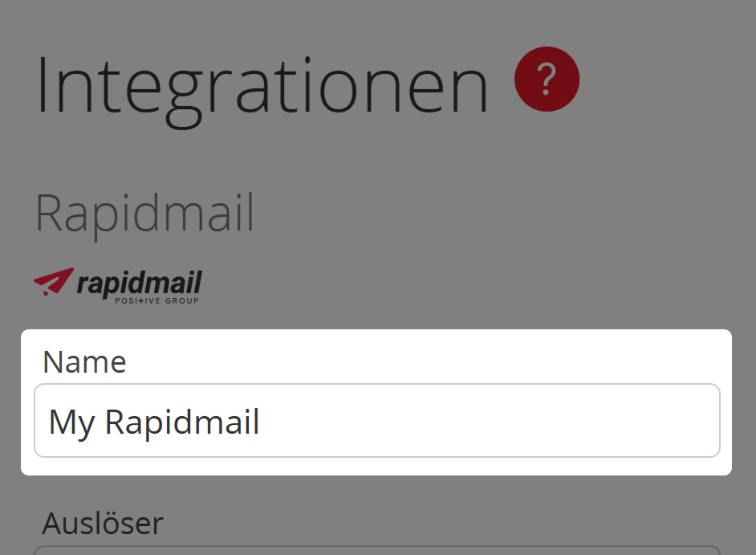The width and height of the screenshot is (756, 555).
Task: Open help next to the Integrationen title
Action: 547,78
